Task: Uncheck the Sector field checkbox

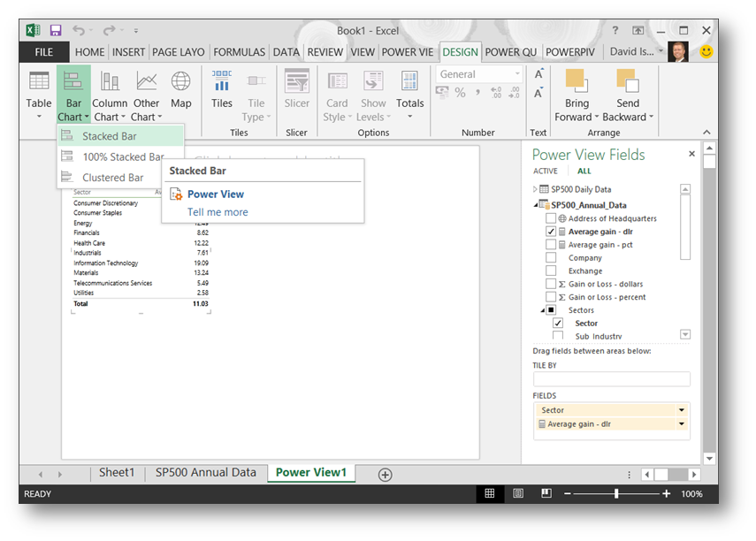Action: pos(558,323)
